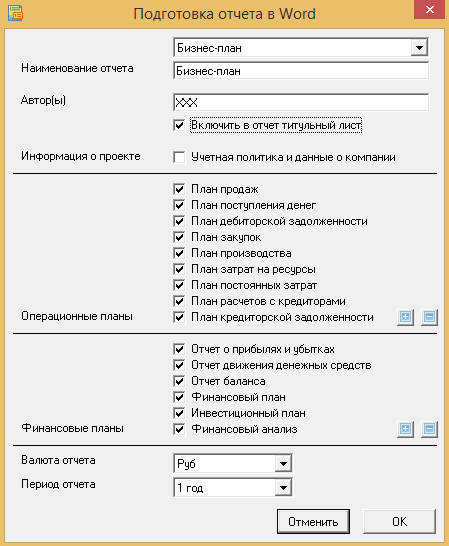Toggle the Инвестиционный план checkbox
Screen dimensions: 449x546
tap(179, 413)
